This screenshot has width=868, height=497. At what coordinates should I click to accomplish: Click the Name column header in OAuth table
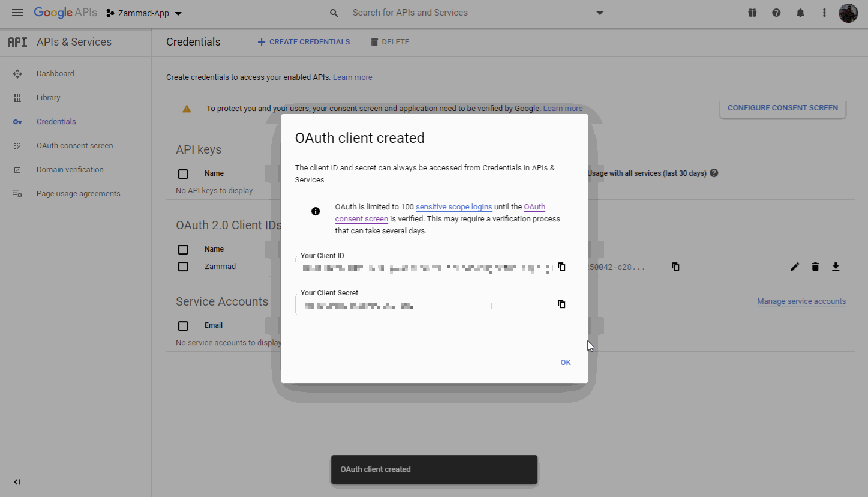214,249
